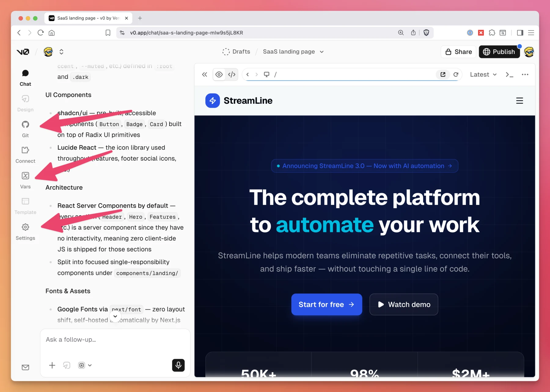The image size is (550, 392).
Task: Select the SaaS landing page browser tab
Action: (88, 18)
